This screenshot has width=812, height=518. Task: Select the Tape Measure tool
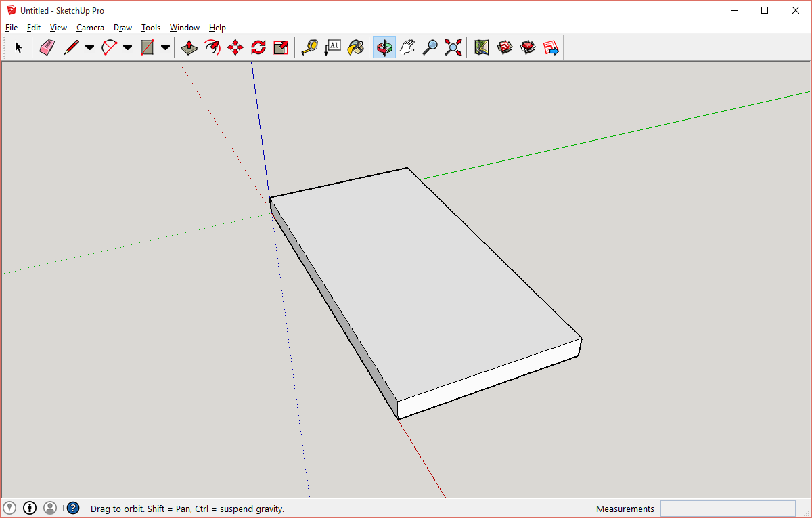[310, 47]
